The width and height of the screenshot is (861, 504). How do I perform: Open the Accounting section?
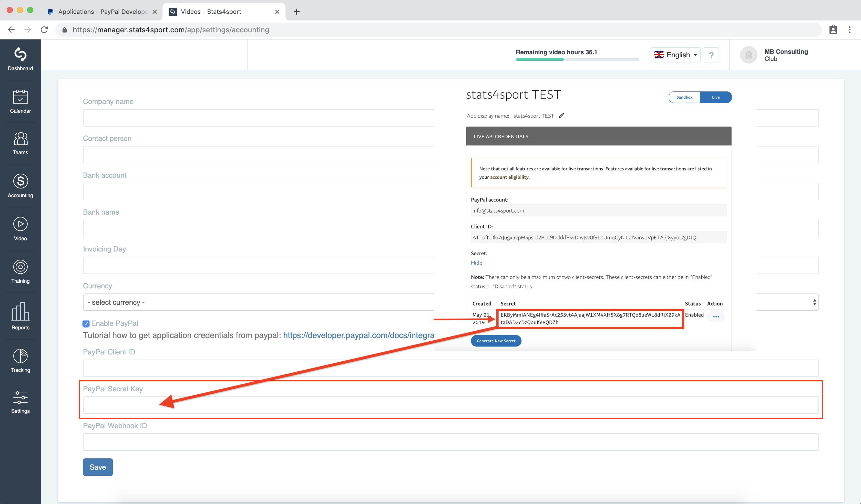20,186
